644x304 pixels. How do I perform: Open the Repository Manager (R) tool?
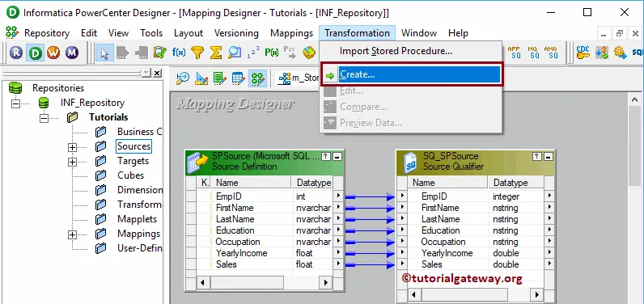pyautogui.click(x=16, y=53)
